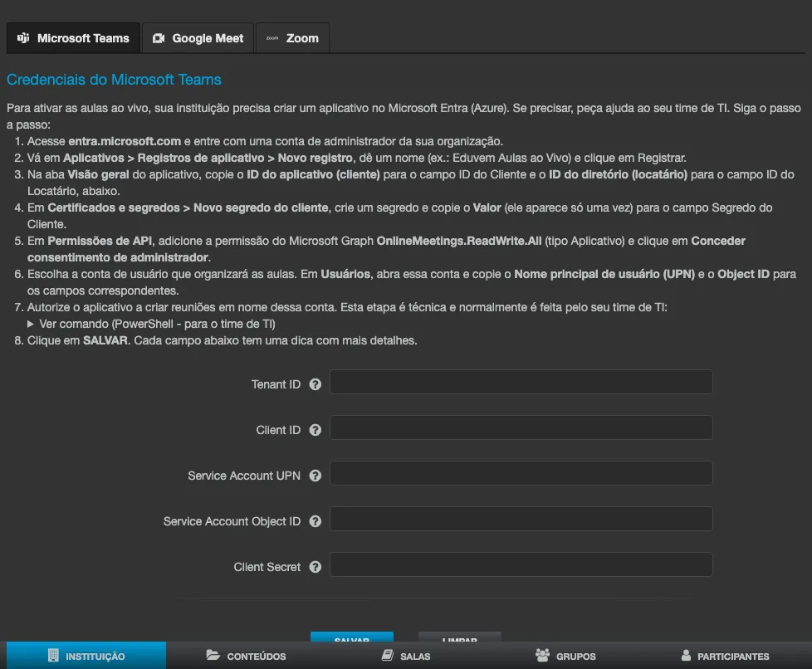Click the Microsoft Teams logo icon
This screenshot has height=669, width=812.
(x=23, y=38)
